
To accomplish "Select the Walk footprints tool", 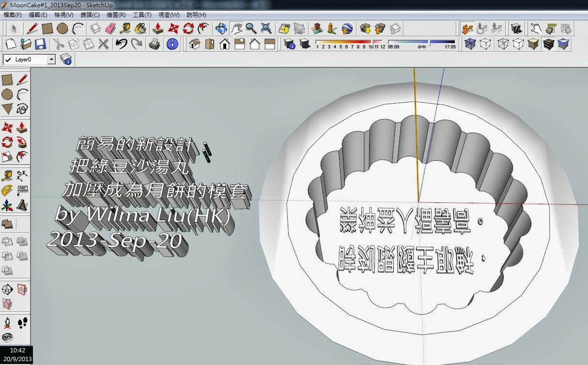I will [22, 322].
